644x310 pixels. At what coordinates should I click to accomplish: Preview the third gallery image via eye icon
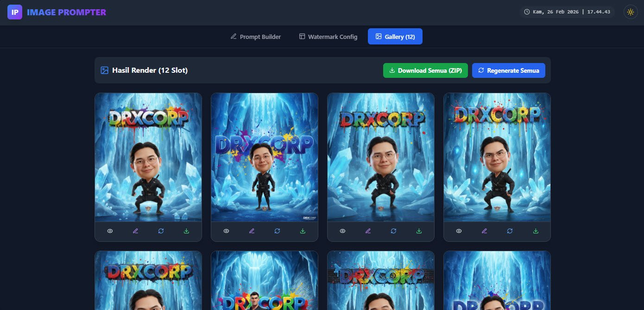[x=342, y=231]
